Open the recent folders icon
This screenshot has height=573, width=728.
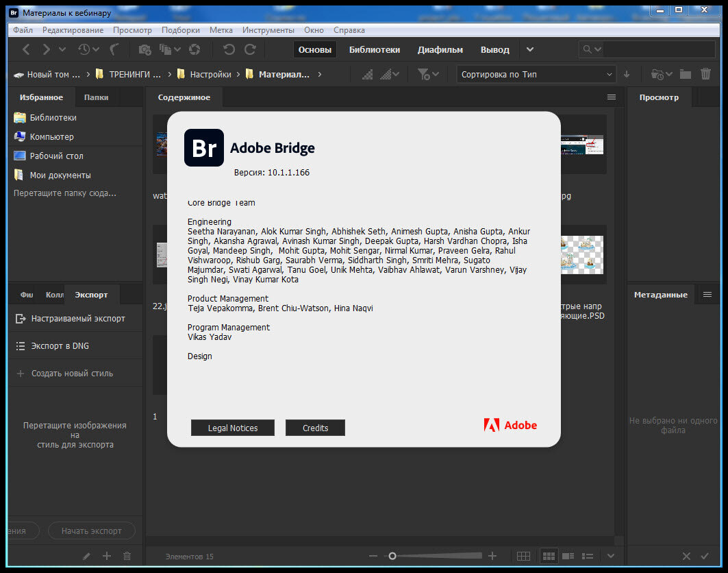(657, 74)
